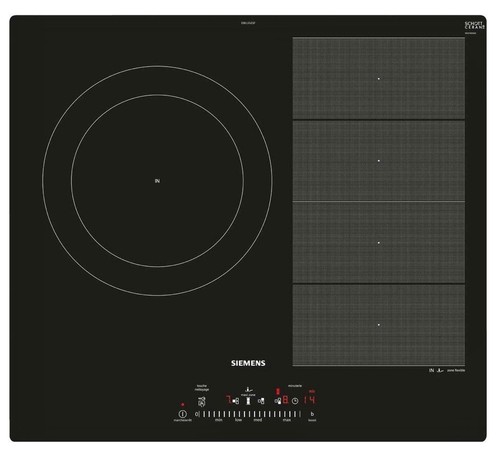
Task: Select the center-right cooking zone selector icon
Action: tap(261, 401)
